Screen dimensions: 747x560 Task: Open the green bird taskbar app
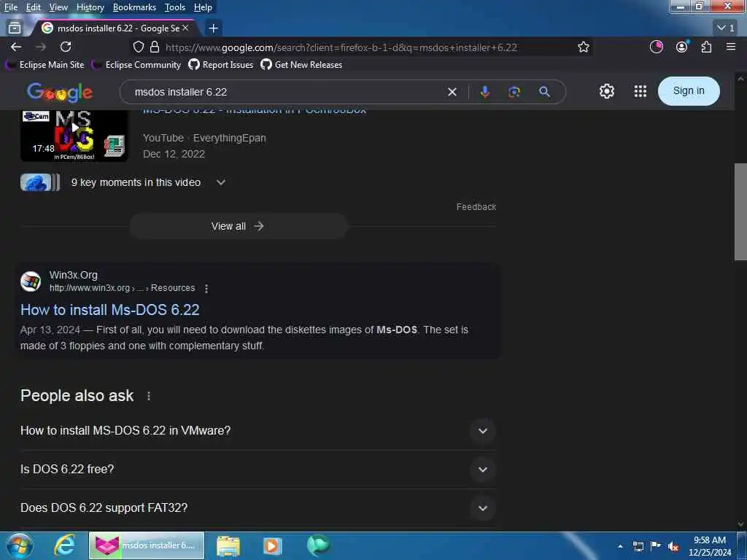point(318,545)
